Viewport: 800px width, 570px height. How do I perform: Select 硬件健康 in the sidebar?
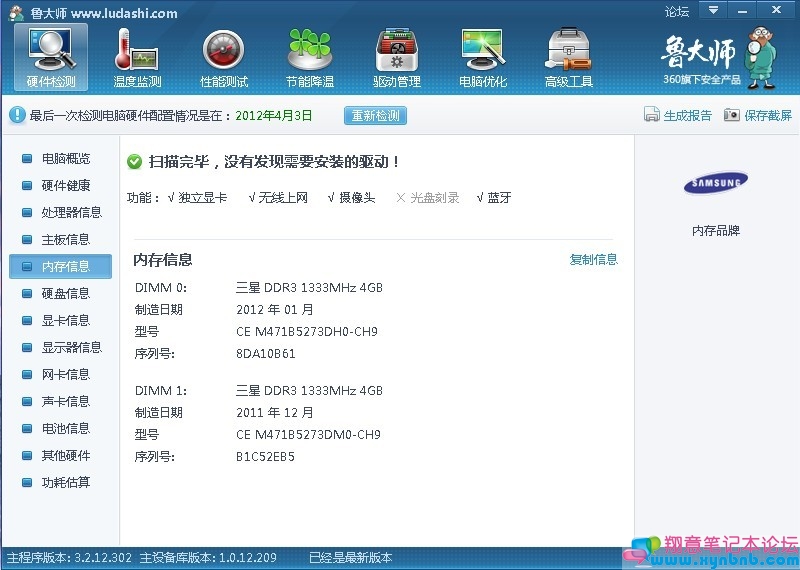[66, 185]
